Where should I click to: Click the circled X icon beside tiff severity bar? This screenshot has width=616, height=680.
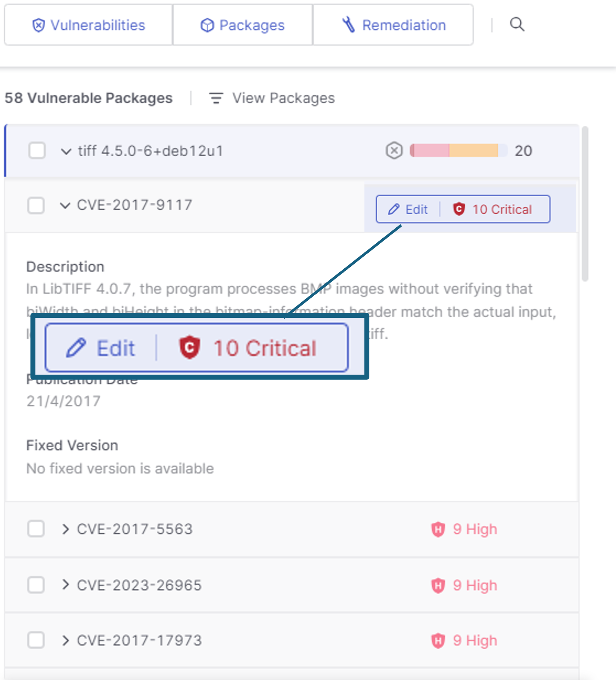pos(394,151)
